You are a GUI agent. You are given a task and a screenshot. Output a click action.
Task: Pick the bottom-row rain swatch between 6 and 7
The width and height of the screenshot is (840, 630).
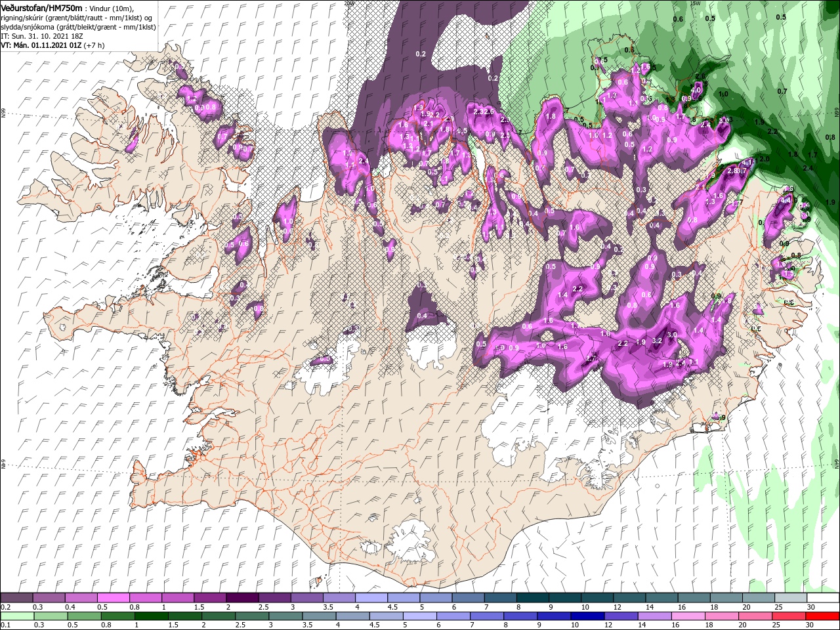453,616
